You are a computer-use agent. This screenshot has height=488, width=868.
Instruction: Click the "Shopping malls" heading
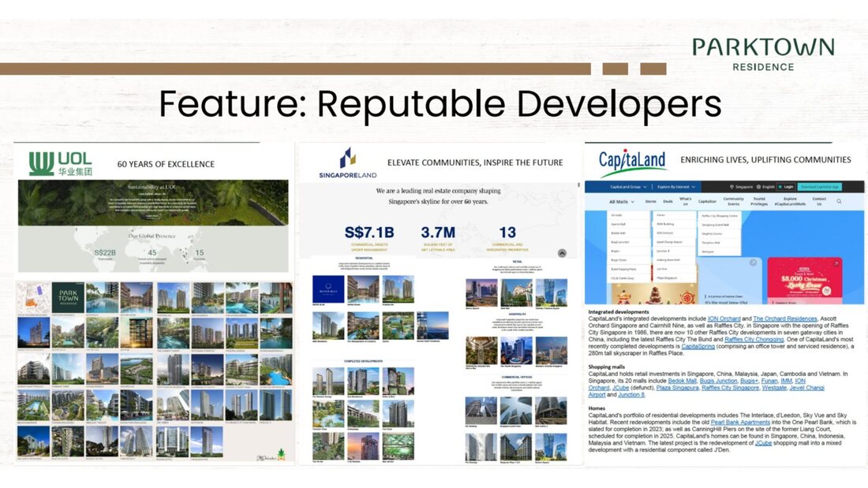tap(607, 367)
